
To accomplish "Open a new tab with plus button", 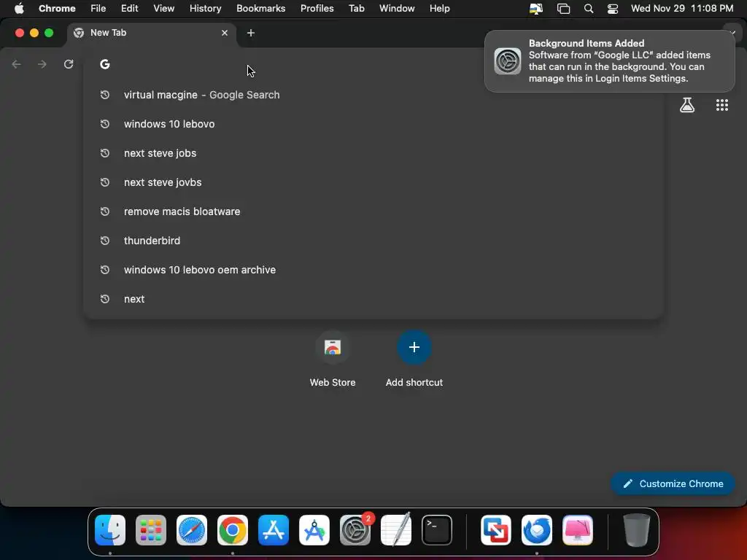I will coord(251,33).
